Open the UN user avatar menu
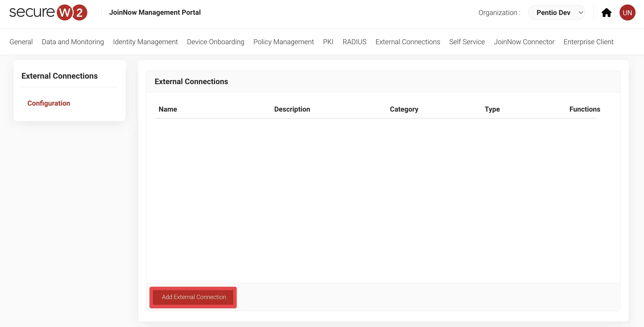This screenshot has width=644, height=327. [627, 12]
